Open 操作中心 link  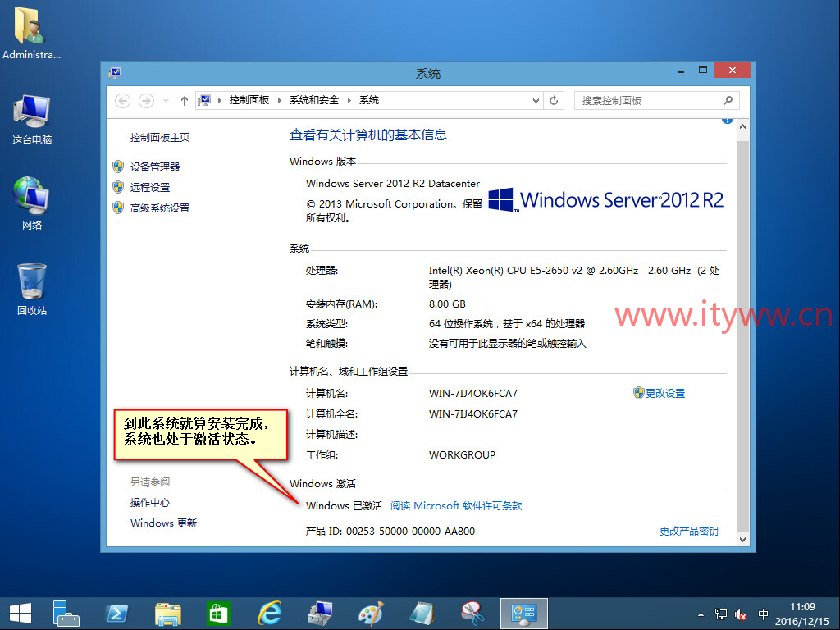click(150, 503)
